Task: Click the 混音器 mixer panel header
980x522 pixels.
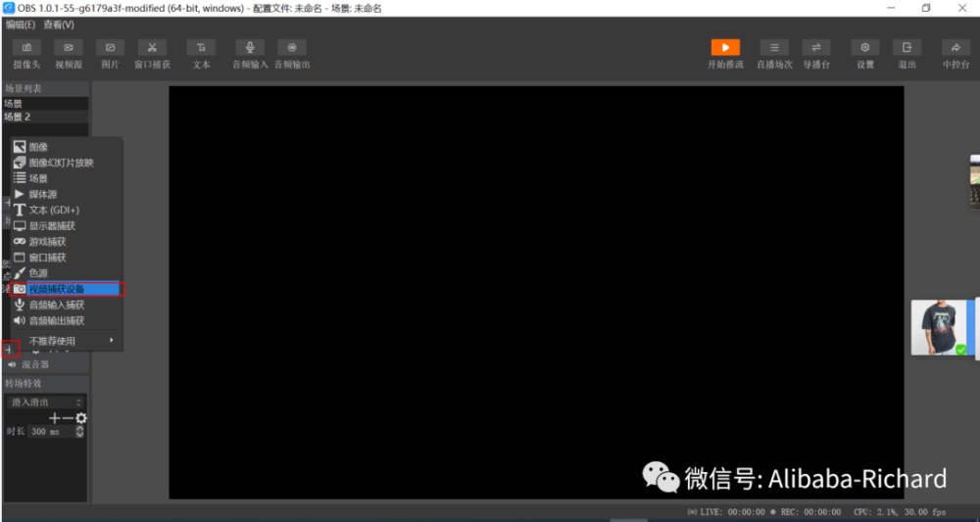Action: tap(45, 364)
